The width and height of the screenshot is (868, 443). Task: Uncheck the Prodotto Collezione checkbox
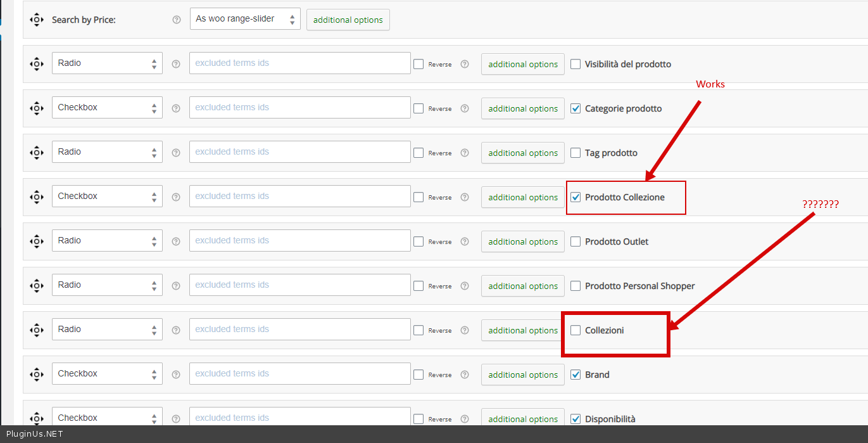tap(576, 197)
